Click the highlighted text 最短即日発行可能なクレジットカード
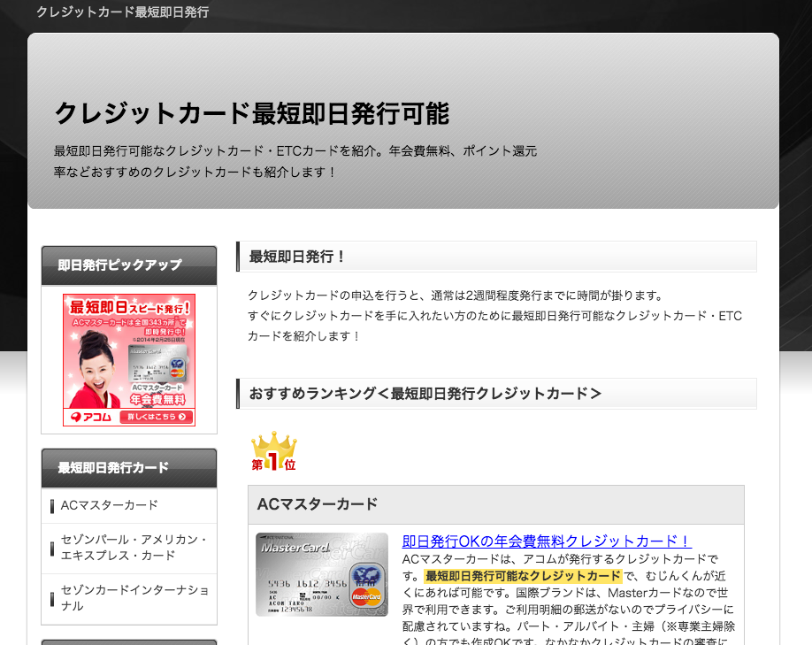The width and height of the screenshot is (812, 645). (x=523, y=576)
